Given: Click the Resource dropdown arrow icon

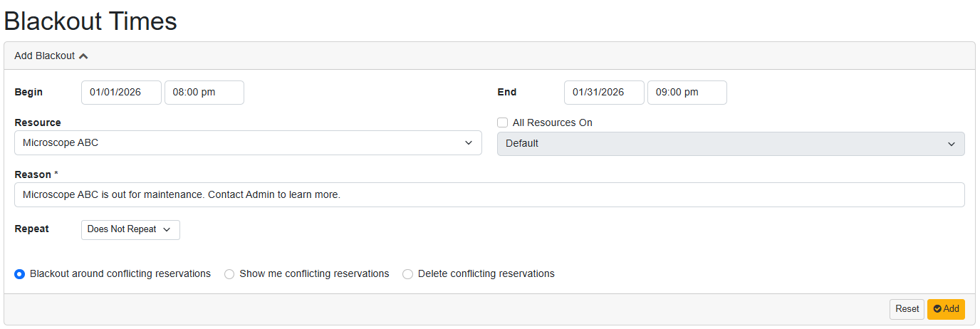Looking at the screenshot, I should pos(468,143).
